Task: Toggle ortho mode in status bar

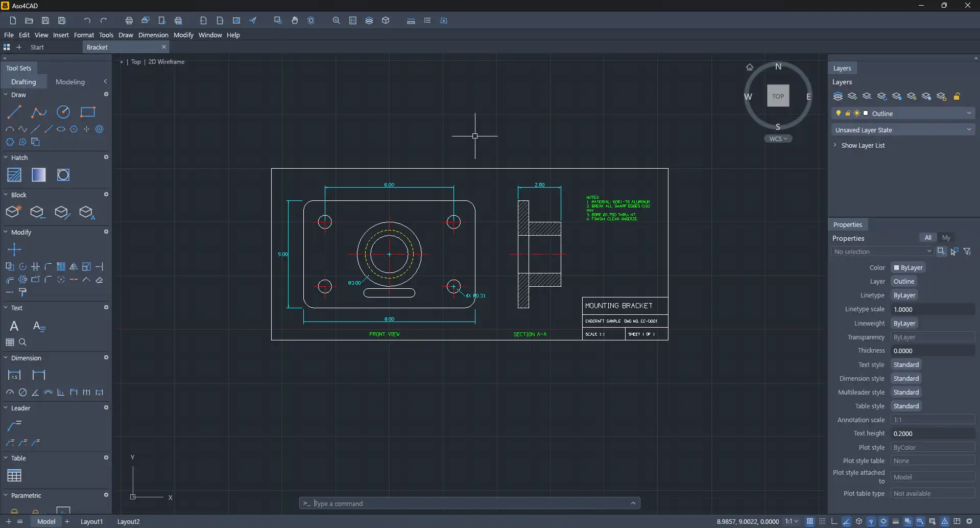Action: [834, 521]
